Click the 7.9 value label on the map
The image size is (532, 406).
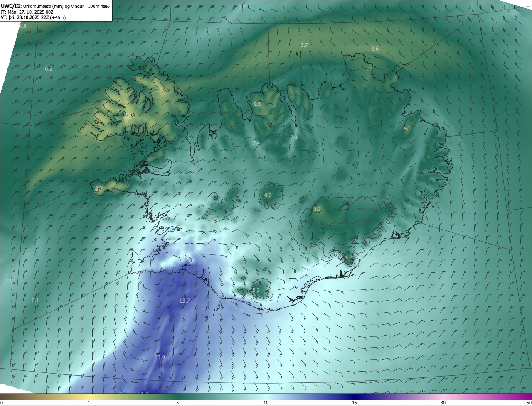[9, 281]
